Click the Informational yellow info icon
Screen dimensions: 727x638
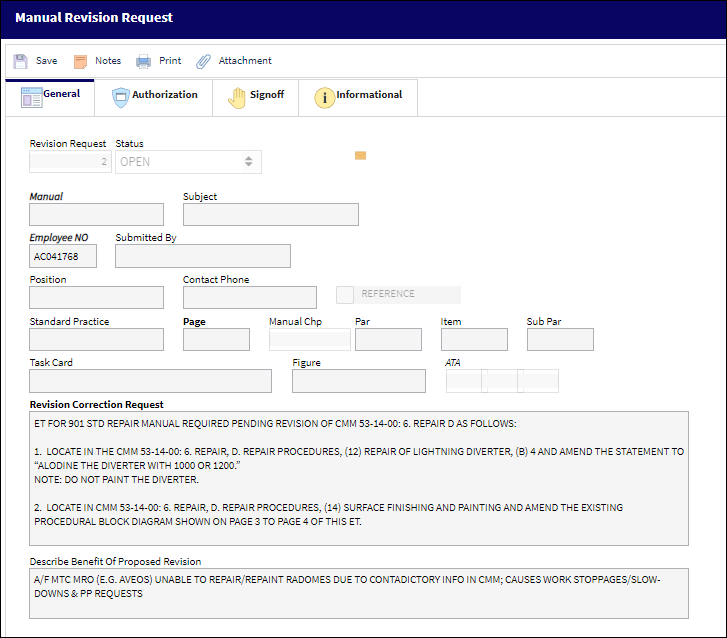325,98
